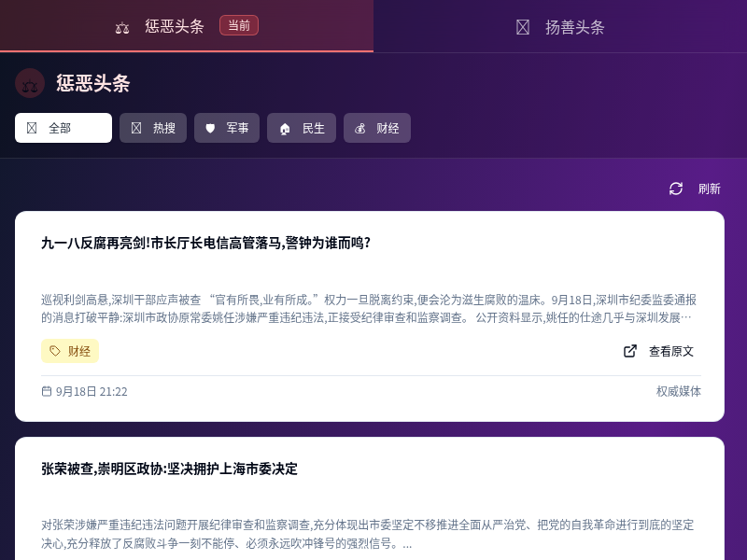Filter news by 热搜 category

point(153,128)
